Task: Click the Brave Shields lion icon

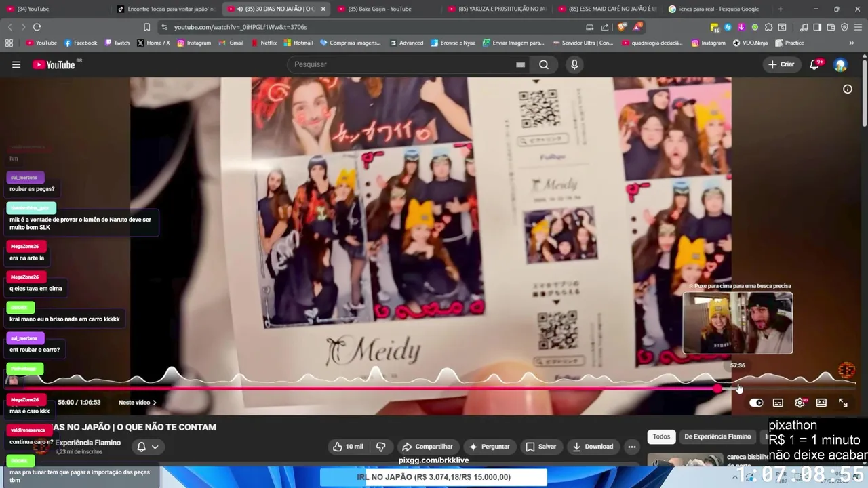Action: point(623,27)
